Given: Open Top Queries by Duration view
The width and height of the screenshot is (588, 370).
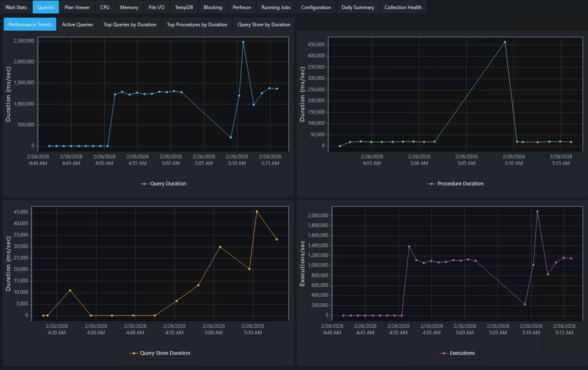Looking at the screenshot, I should point(130,24).
